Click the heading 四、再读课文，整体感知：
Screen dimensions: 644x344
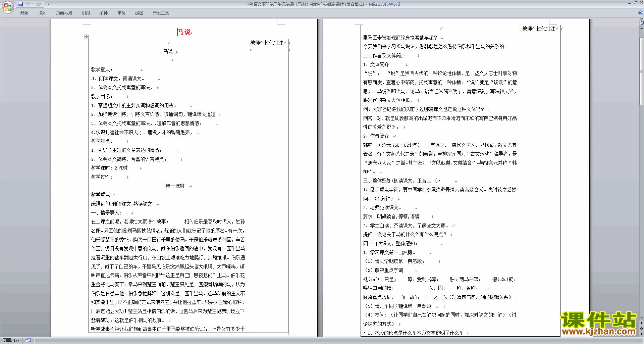(x=390, y=244)
